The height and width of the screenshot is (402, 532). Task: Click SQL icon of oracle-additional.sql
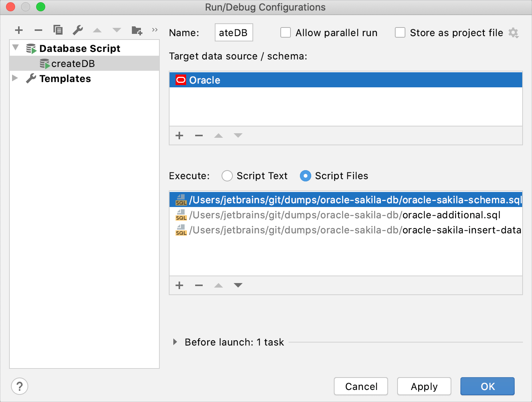point(181,215)
